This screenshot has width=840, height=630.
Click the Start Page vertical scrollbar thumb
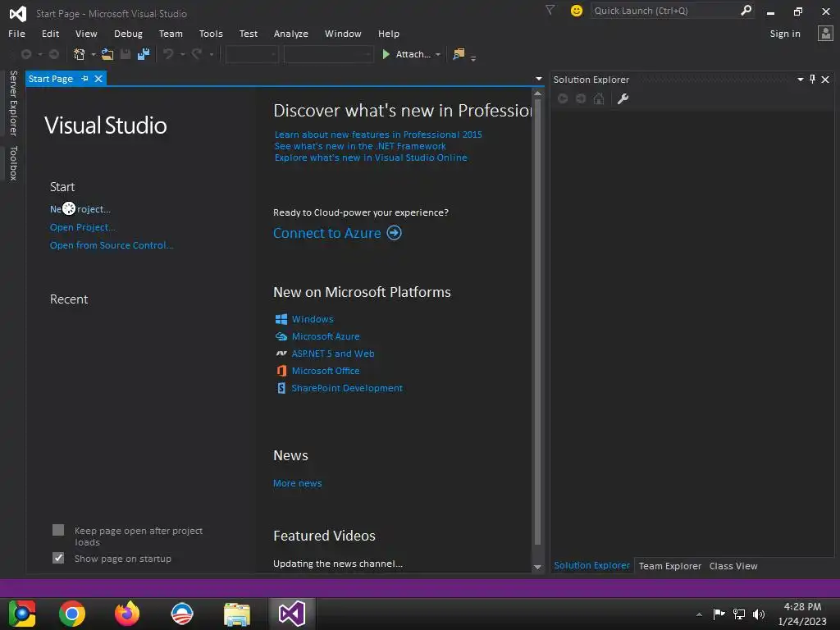click(537, 322)
